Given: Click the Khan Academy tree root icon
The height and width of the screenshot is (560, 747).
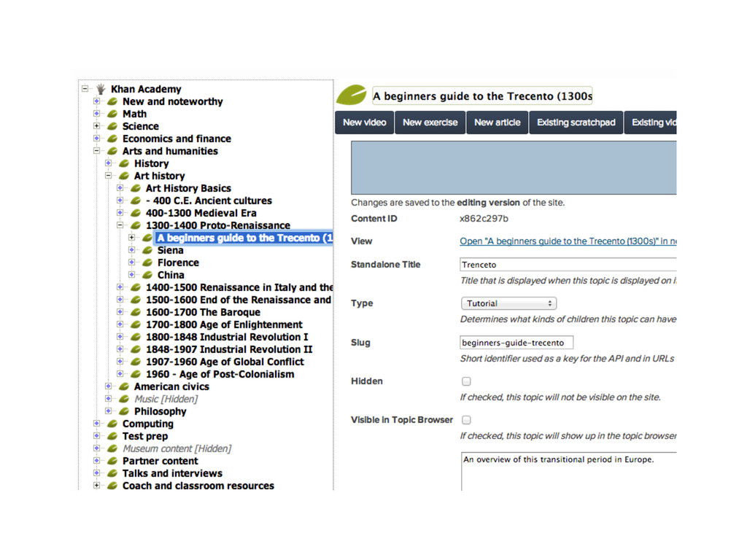Looking at the screenshot, I should 101,89.
